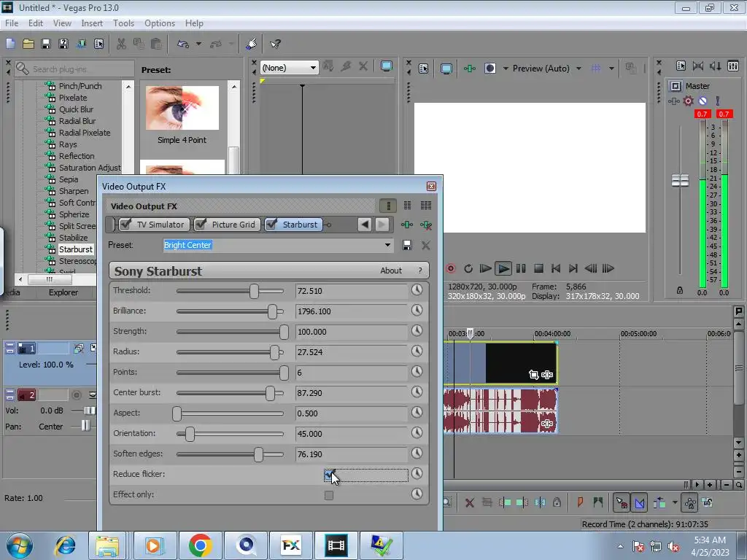Pause preview playback
The width and height of the screenshot is (747, 560).
(521, 268)
